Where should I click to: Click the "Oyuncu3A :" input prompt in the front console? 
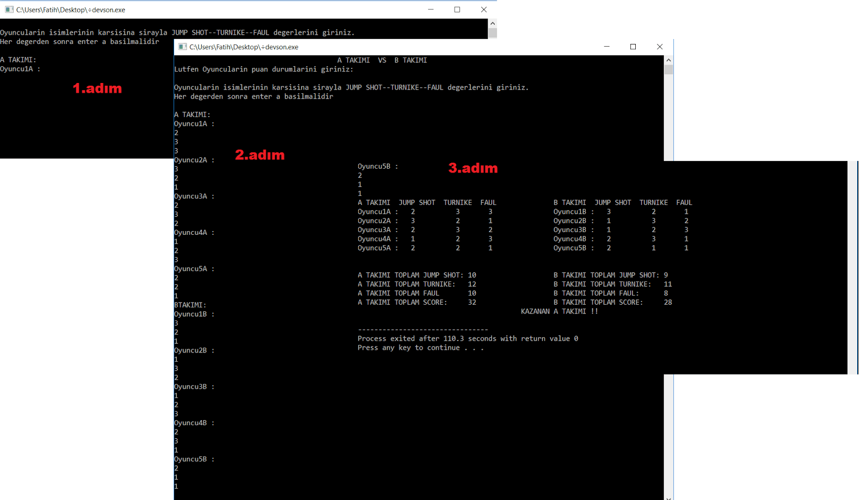pos(194,196)
